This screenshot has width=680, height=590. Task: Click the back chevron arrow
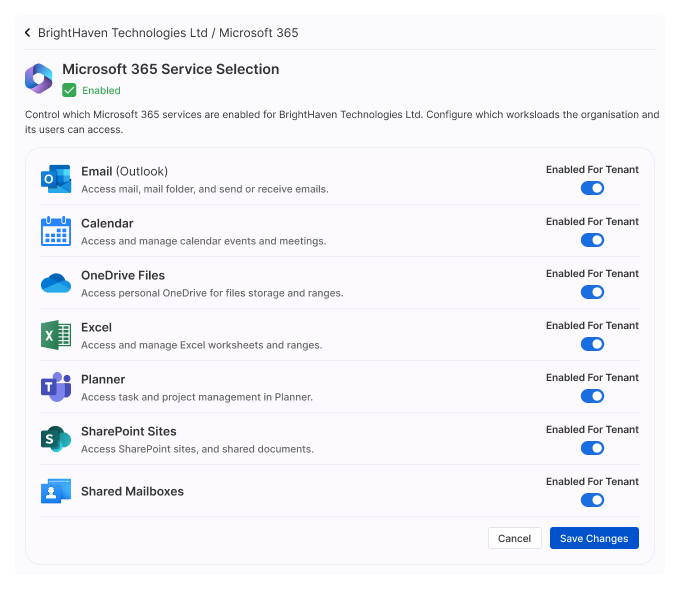pos(28,33)
